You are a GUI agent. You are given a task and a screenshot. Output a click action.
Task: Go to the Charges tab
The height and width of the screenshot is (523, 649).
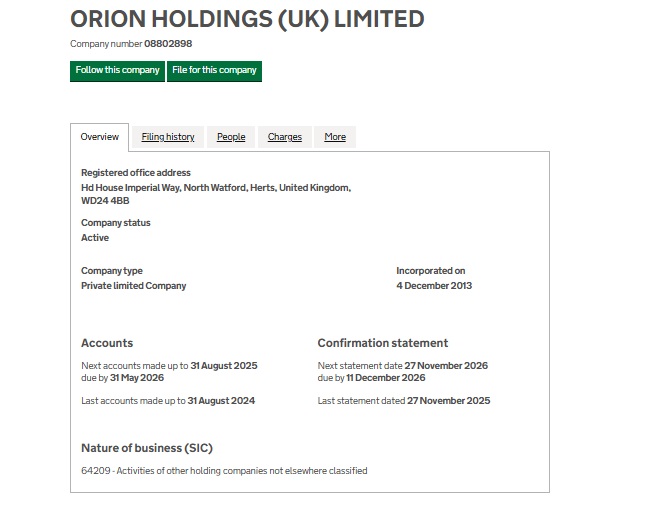[285, 137]
